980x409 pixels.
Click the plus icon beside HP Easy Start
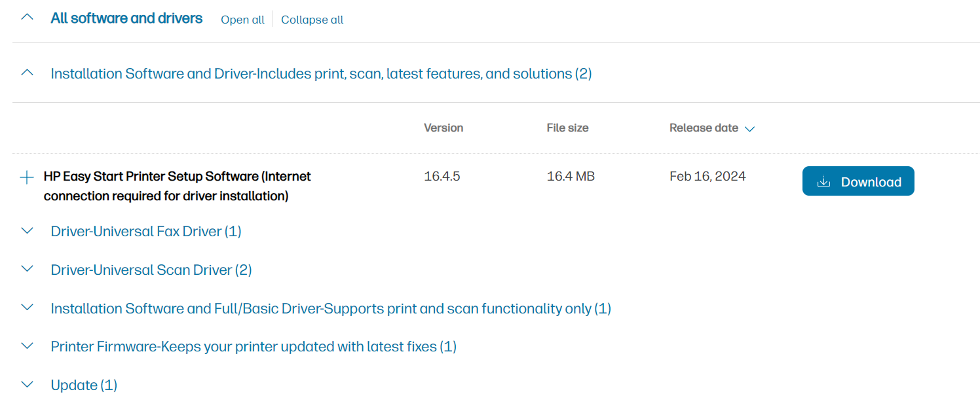tap(26, 177)
